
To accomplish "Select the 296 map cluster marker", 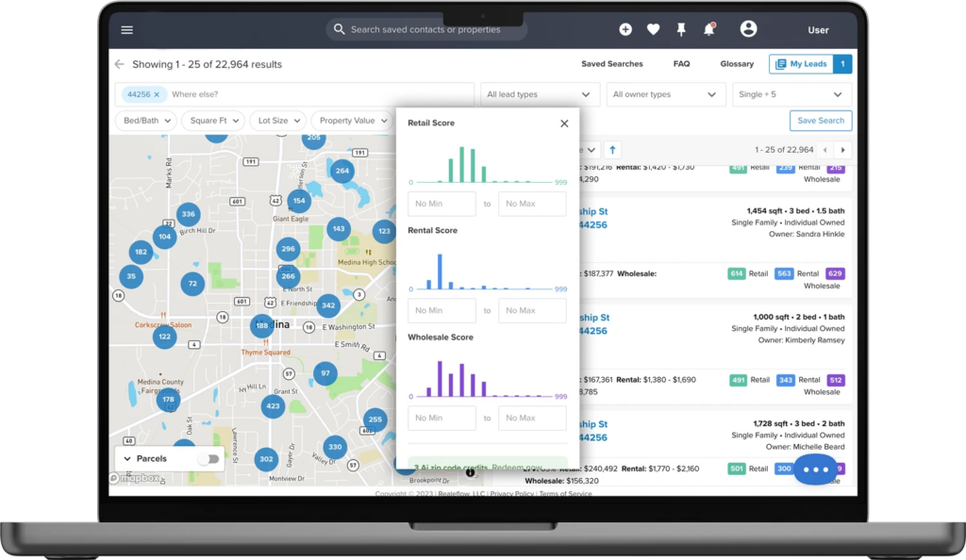I will coord(288,249).
